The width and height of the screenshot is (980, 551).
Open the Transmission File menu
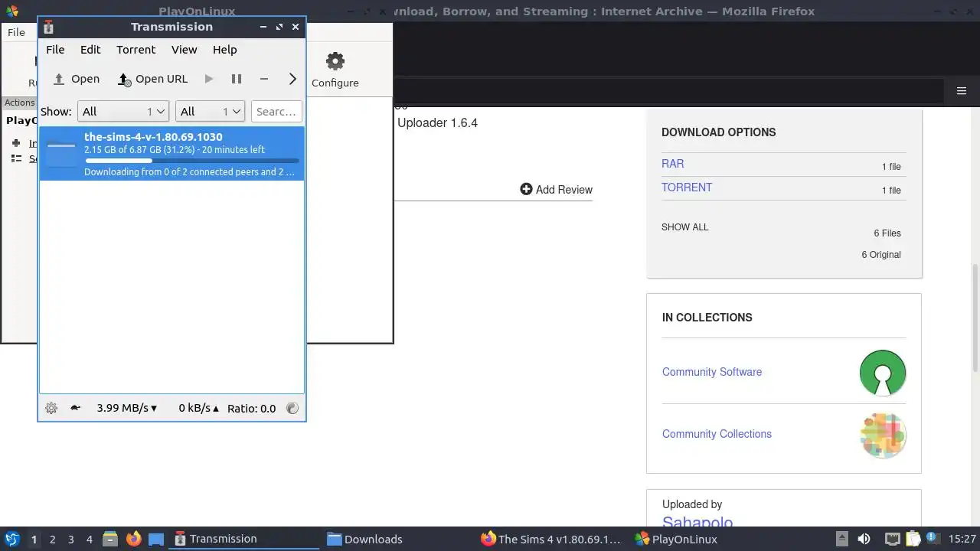(55, 50)
